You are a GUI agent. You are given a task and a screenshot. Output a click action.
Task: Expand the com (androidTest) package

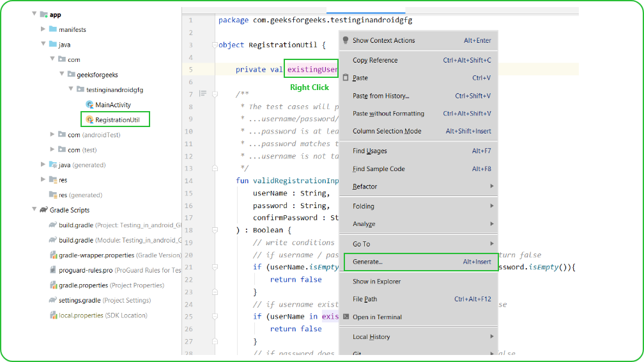[x=52, y=134]
